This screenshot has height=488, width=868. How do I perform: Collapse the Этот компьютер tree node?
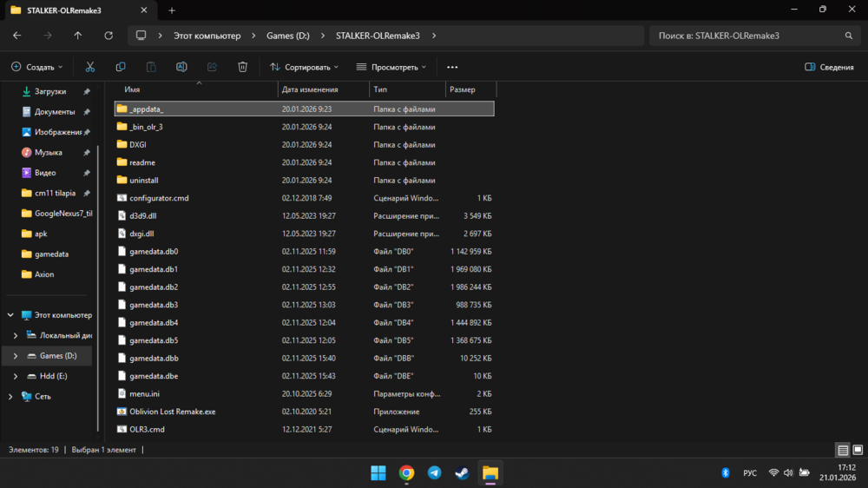pyautogui.click(x=10, y=315)
